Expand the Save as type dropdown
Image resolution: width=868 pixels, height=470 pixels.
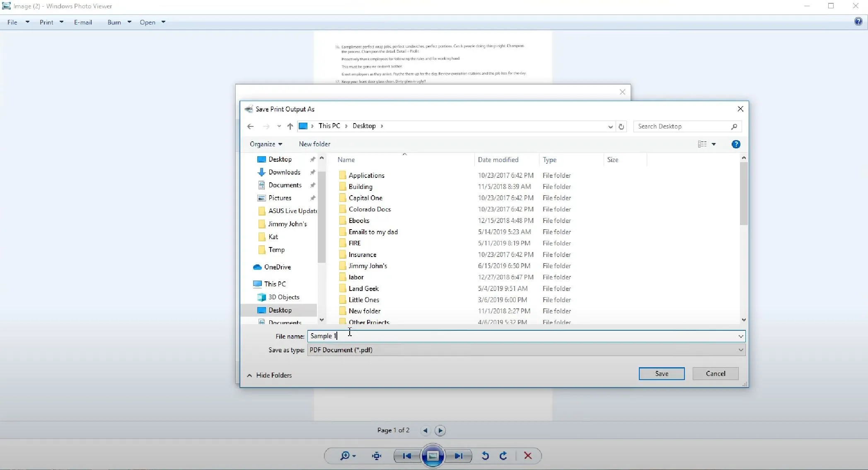coord(741,350)
